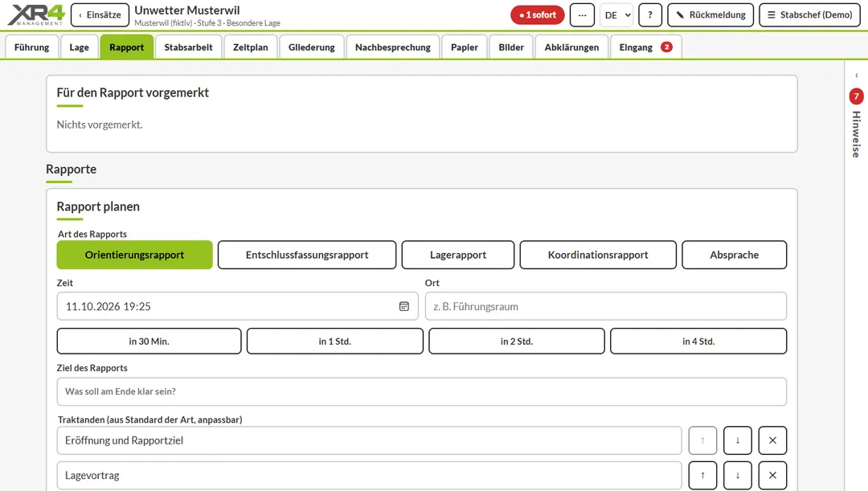Remove the Eröffnung und Rapportziel item
Screen dimensions: 868x491
pyautogui.click(x=773, y=440)
